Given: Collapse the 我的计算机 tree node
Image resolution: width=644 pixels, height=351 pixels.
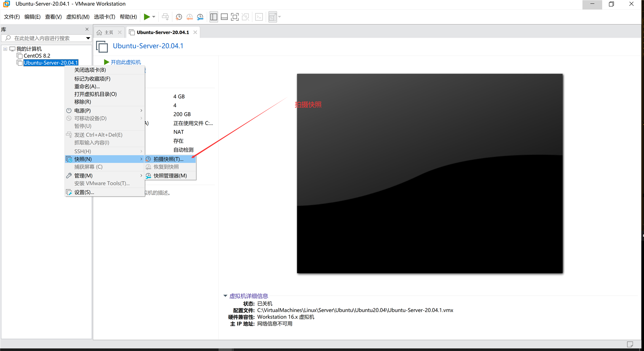Looking at the screenshot, I should pos(5,49).
